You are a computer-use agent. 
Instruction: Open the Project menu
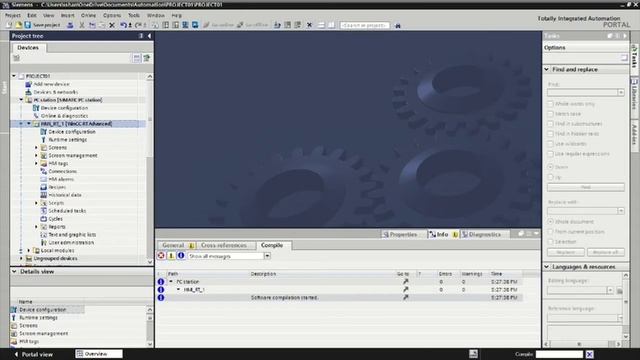13,15
